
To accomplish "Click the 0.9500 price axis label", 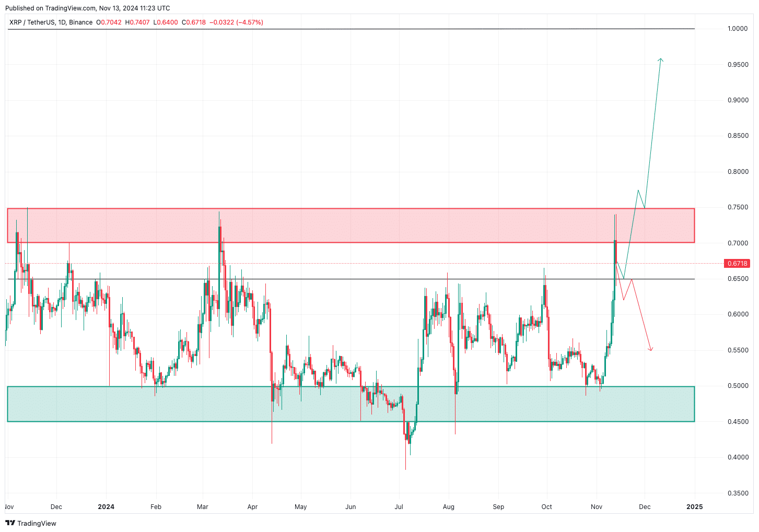I will coord(738,65).
